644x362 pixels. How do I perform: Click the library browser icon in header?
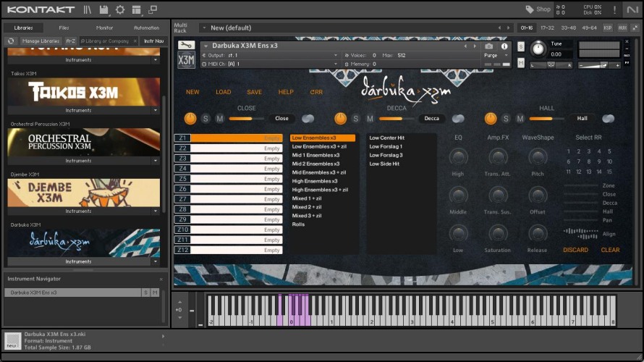(88, 9)
